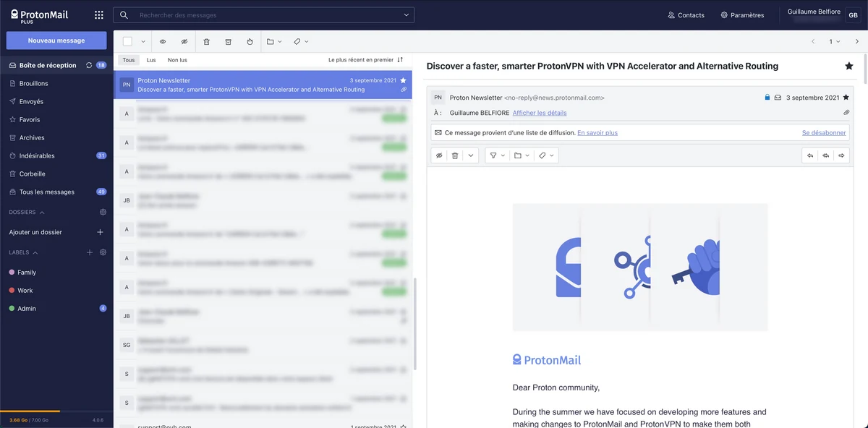Open folder settings gear next to DOSSIERS
This screenshot has width=868, height=428.
[103, 212]
